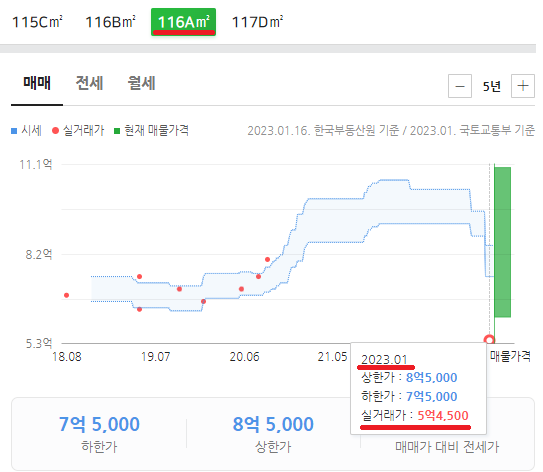Click the 19.07 x-axis label

pos(155,357)
